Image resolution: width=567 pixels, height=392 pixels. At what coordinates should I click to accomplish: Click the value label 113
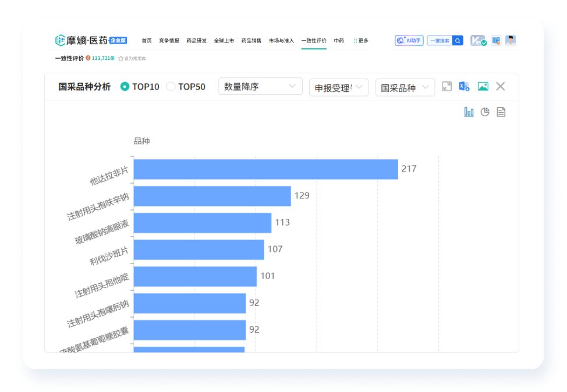click(x=282, y=222)
